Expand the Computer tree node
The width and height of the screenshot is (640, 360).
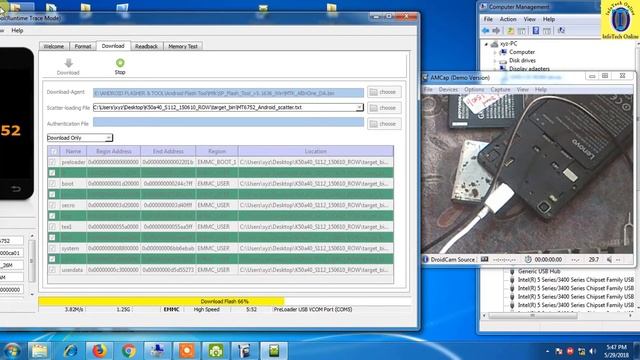(495, 52)
